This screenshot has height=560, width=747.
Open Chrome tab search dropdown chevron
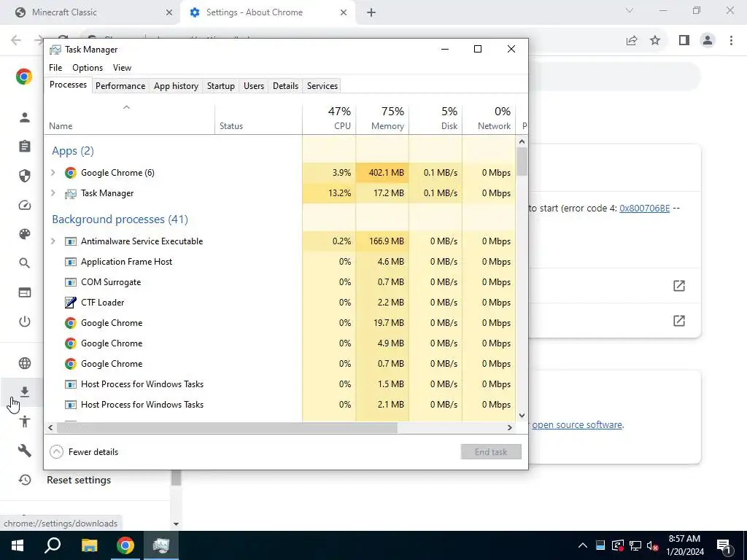point(630,10)
